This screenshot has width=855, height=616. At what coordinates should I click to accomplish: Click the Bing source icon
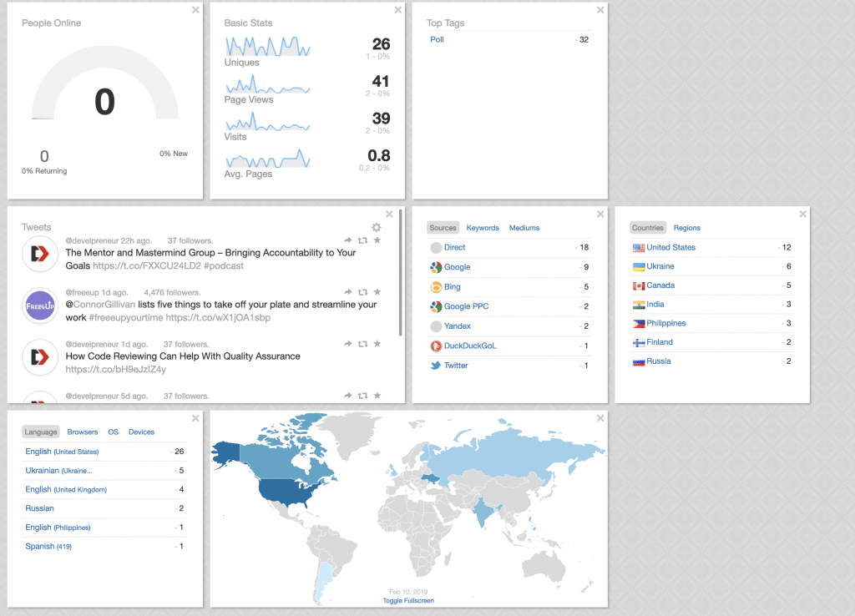[435, 286]
